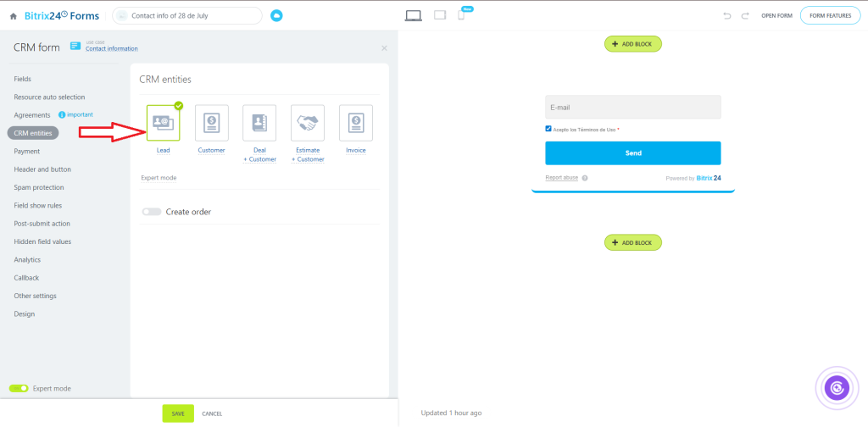This screenshot has height=427, width=868.
Task: Click the undo arrow
Action: pos(726,15)
